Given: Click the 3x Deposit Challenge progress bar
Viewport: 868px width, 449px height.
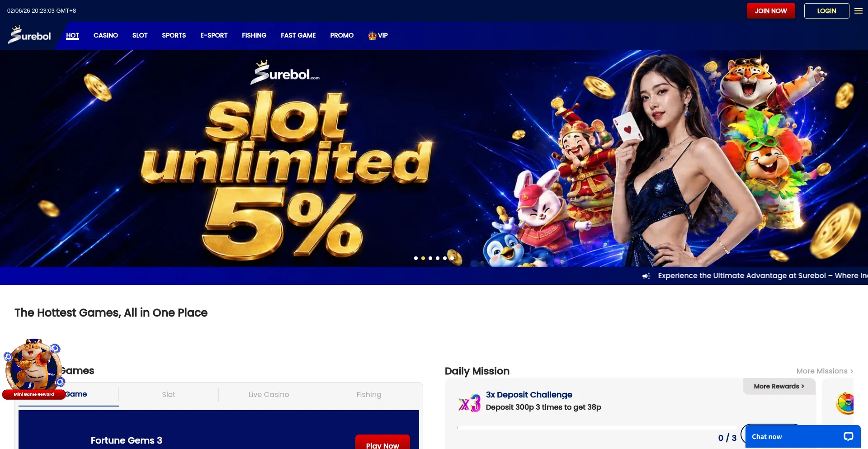Looking at the screenshot, I should click(597, 427).
